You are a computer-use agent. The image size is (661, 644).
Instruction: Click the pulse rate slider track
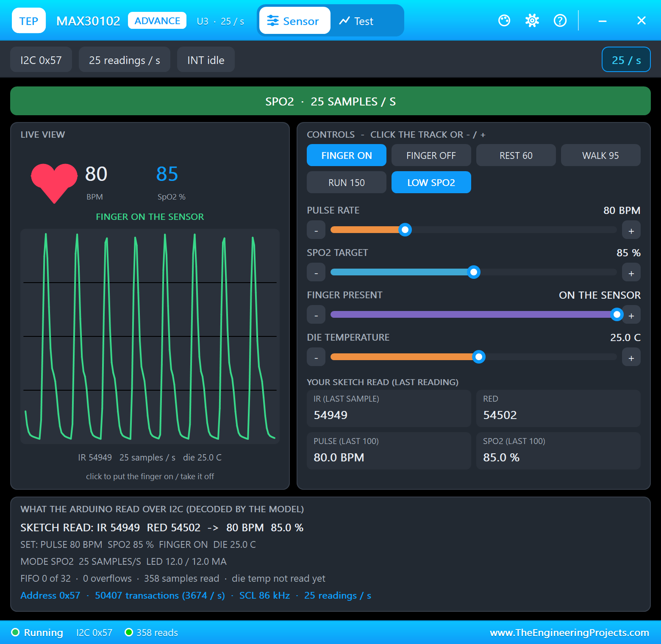[x=474, y=230]
